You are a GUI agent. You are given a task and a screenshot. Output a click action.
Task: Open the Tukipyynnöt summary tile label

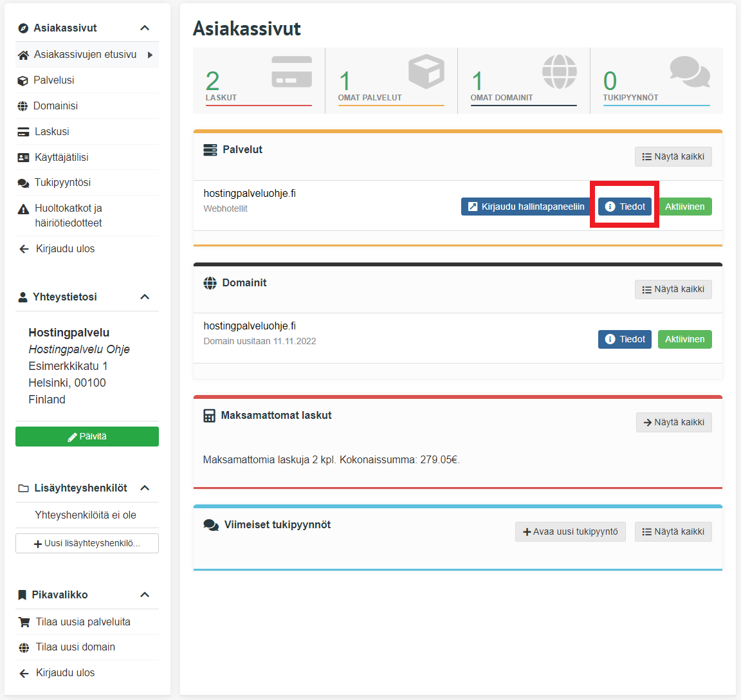click(630, 98)
